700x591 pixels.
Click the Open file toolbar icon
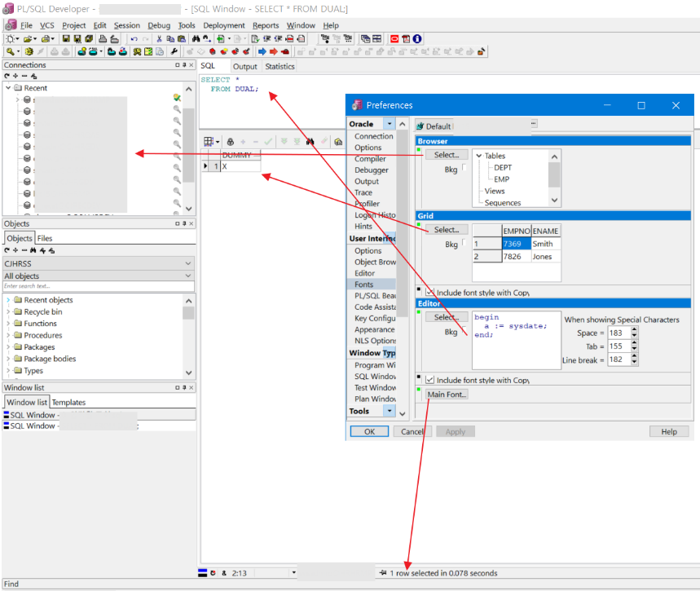[x=28, y=39]
